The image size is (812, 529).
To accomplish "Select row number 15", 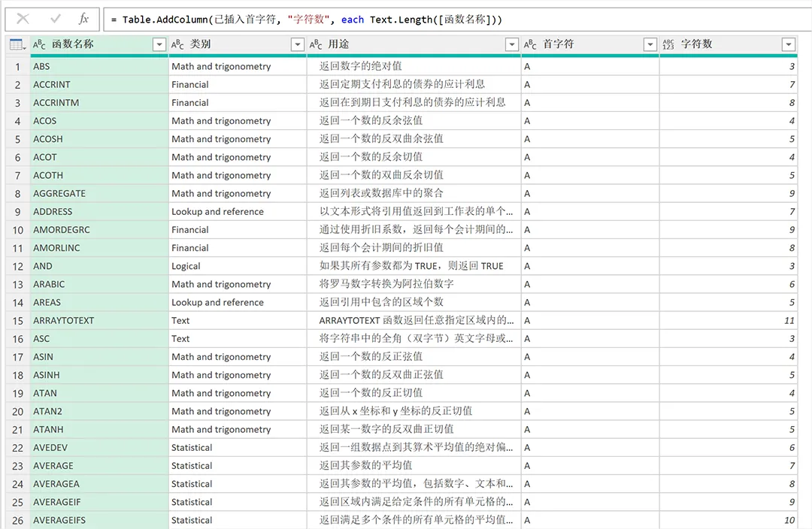I will pyautogui.click(x=17, y=321).
